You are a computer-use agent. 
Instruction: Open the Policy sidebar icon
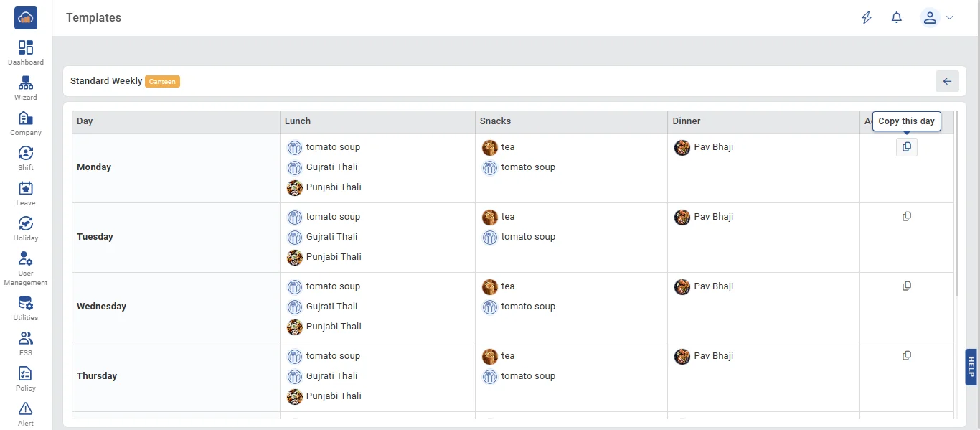[x=26, y=373]
